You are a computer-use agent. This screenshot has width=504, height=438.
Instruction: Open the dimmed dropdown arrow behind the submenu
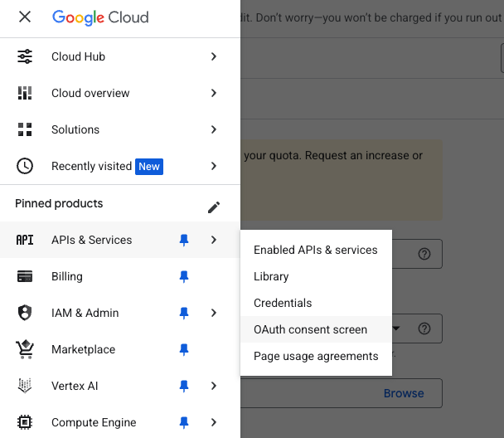pos(396,328)
